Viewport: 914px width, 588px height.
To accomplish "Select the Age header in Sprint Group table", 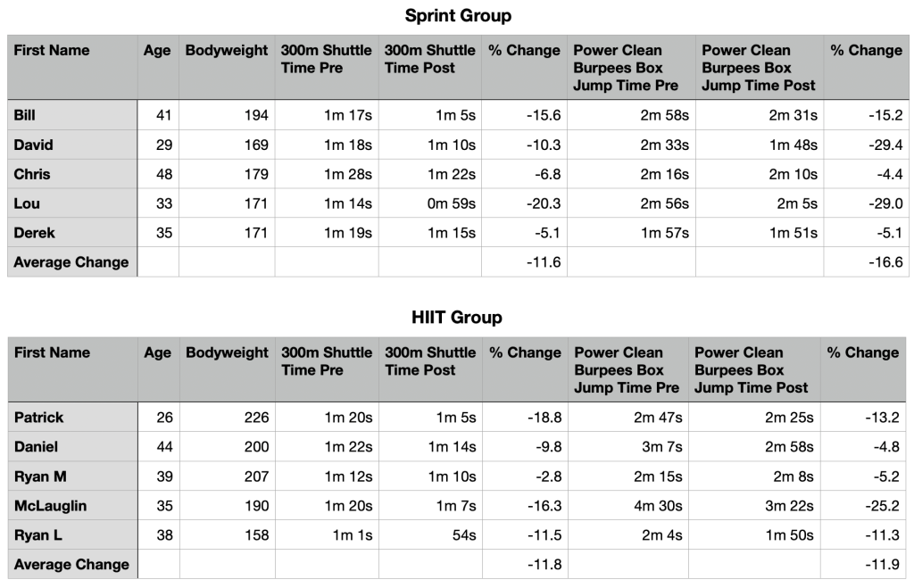I will tap(157, 51).
